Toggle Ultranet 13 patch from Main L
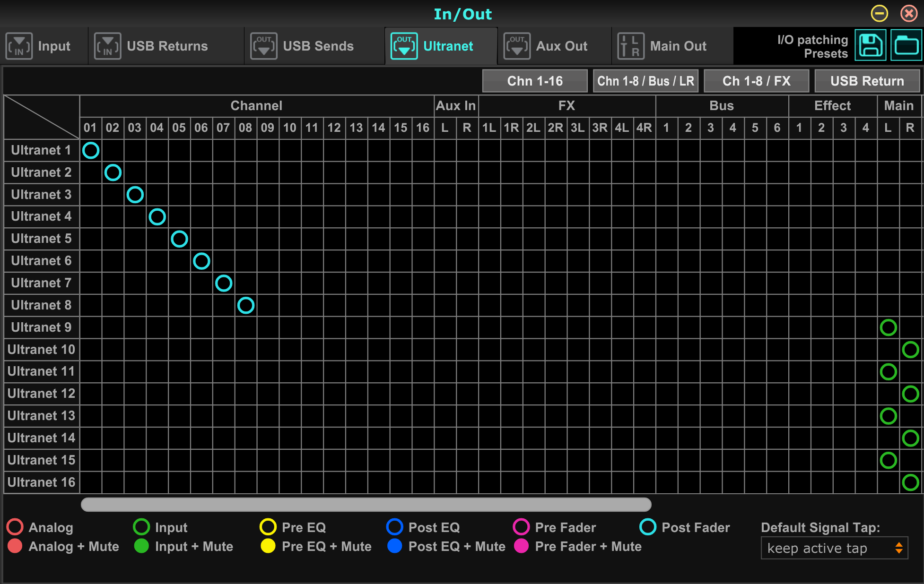This screenshot has width=924, height=584. pyautogui.click(x=889, y=416)
